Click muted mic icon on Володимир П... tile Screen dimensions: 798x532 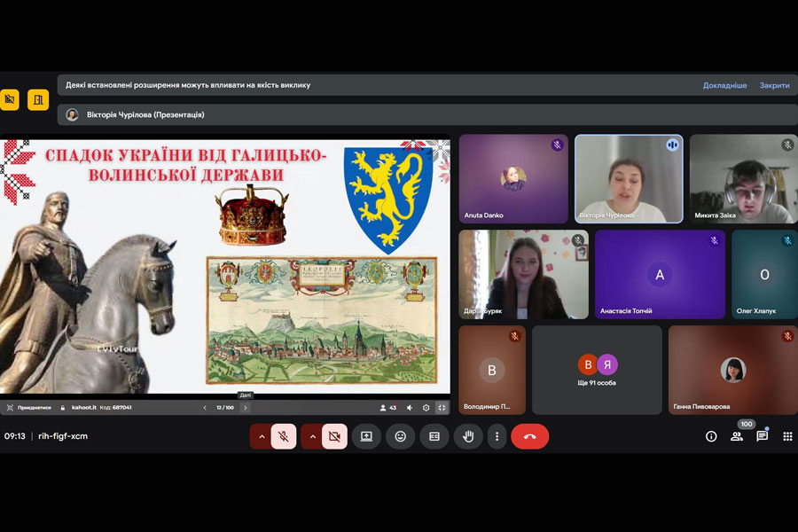pyautogui.click(x=515, y=336)
